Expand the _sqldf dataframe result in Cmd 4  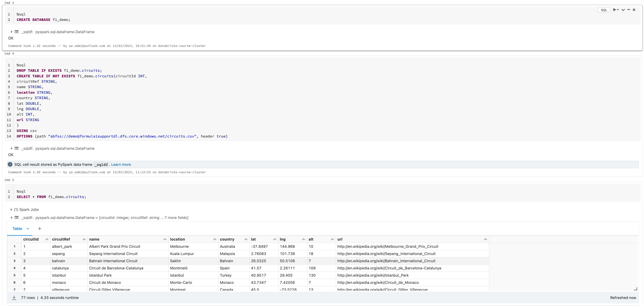12,148
